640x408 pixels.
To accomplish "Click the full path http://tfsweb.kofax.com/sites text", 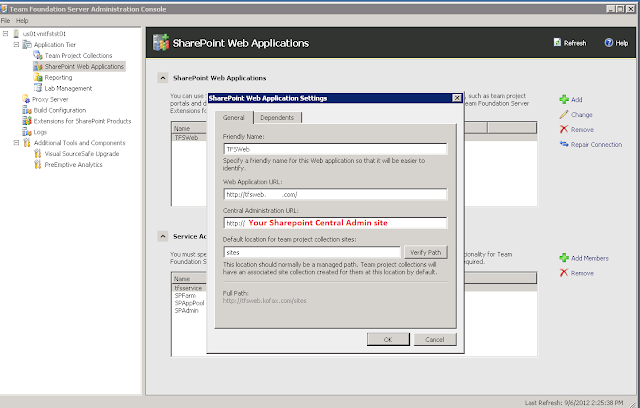I will coord(264,301).
